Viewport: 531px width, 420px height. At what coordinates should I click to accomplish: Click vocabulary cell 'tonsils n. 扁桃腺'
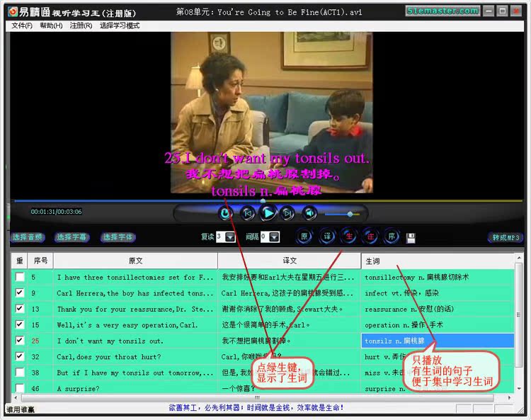438,341
